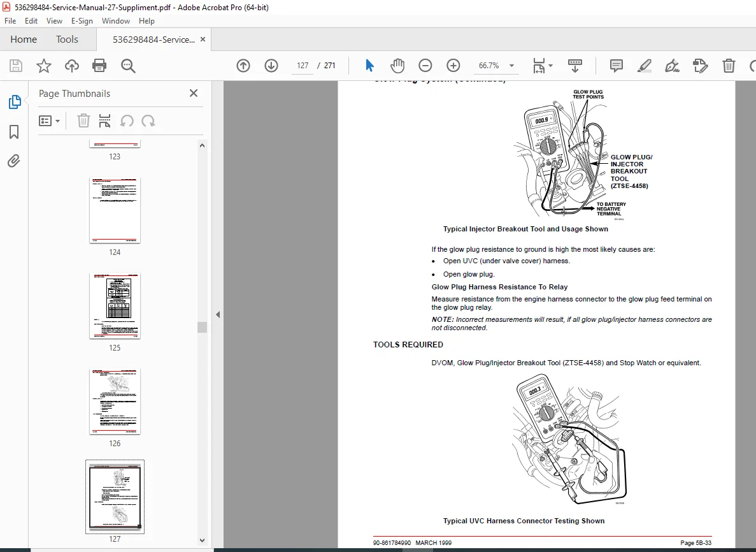Rotate page clockwise in thumbnails panel

click(x=148, y=120)
